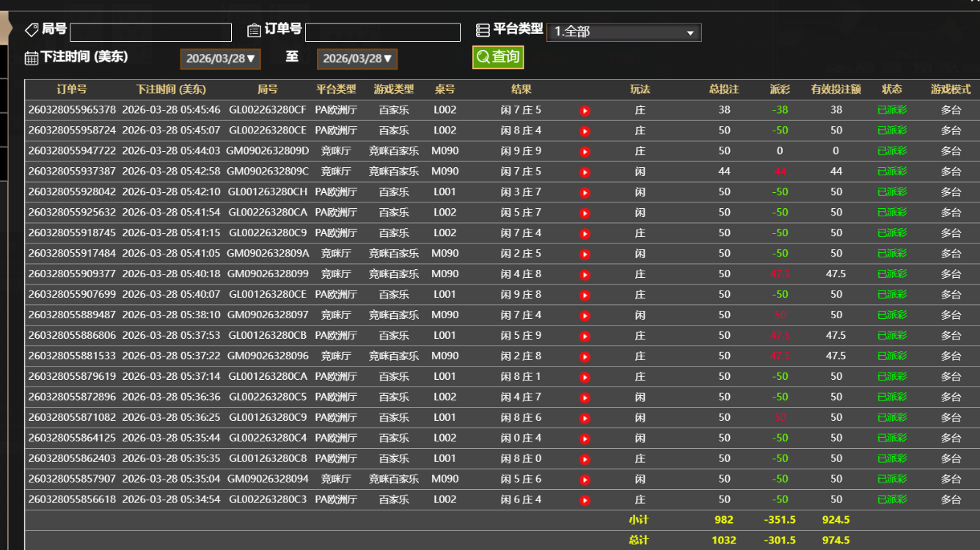Click the green 查询 search button

[498, 57]
